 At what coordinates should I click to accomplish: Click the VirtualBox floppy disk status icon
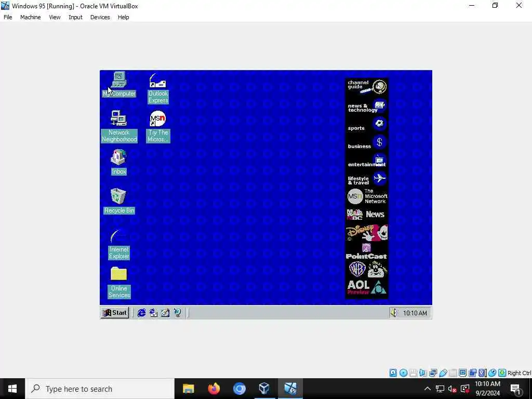(x=413, y=373)
